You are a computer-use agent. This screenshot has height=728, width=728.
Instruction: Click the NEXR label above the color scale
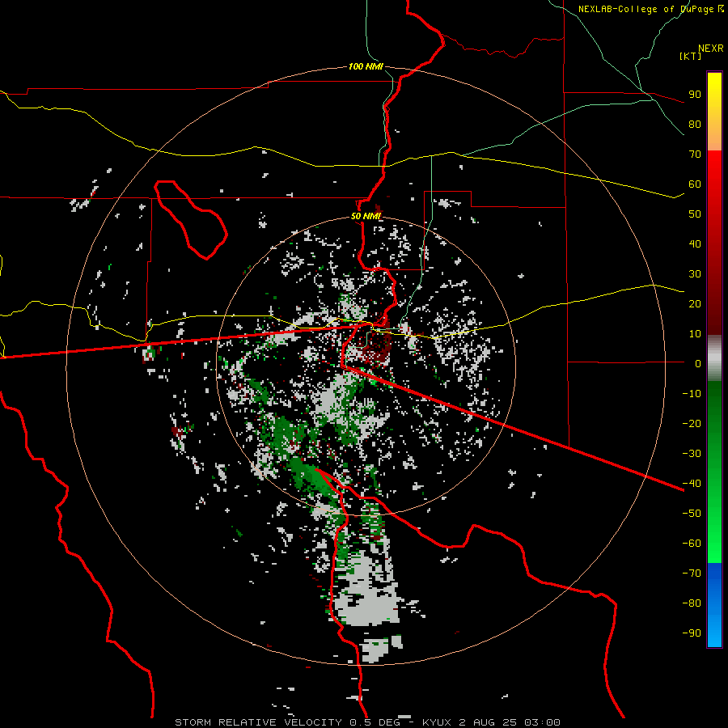711,49
